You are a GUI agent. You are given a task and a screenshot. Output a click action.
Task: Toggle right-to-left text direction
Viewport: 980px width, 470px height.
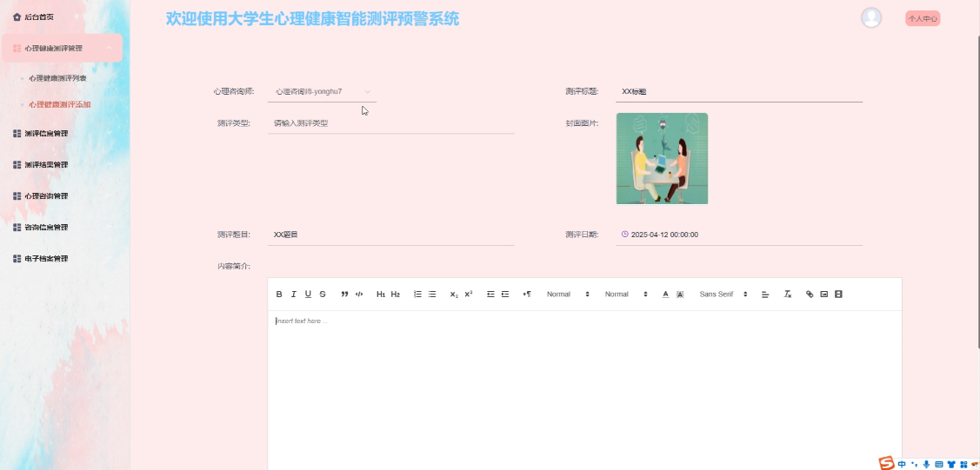point(527,294)
